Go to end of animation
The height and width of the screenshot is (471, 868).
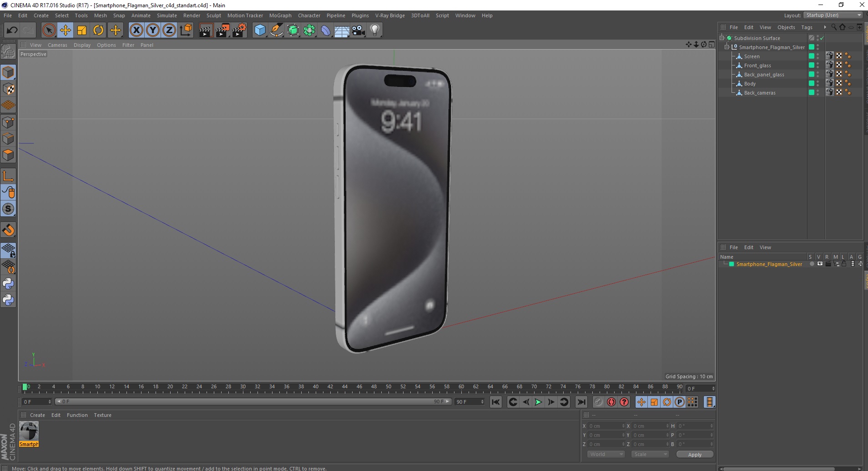click(x=581, y=402)
